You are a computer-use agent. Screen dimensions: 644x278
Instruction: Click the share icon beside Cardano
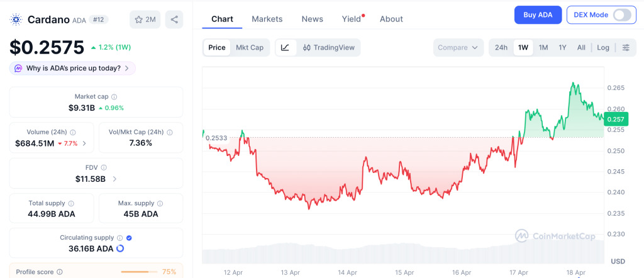click(x=174, y=19)
